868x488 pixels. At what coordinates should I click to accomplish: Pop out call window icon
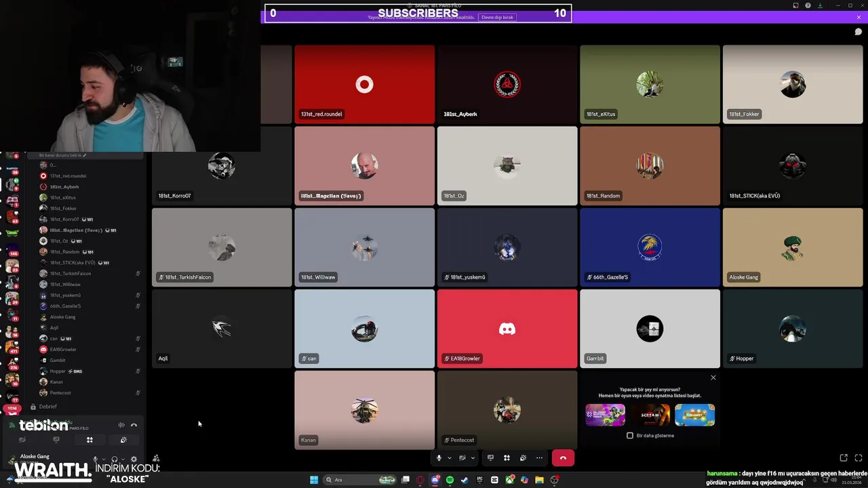coord(844,458)
